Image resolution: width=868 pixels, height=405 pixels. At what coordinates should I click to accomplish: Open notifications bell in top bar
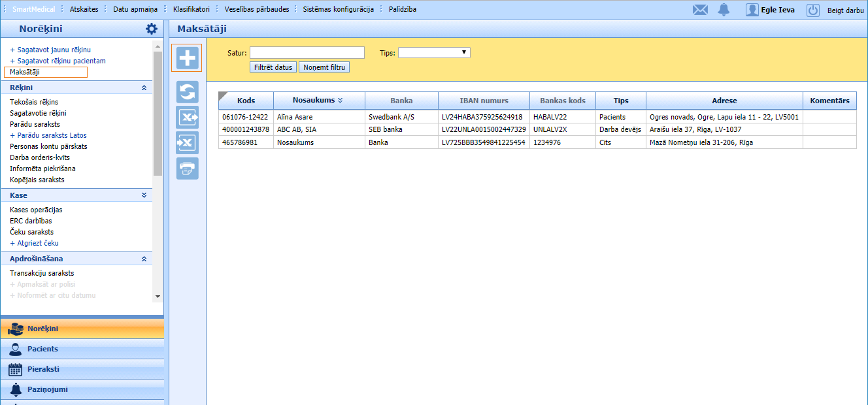coord(724,10)
